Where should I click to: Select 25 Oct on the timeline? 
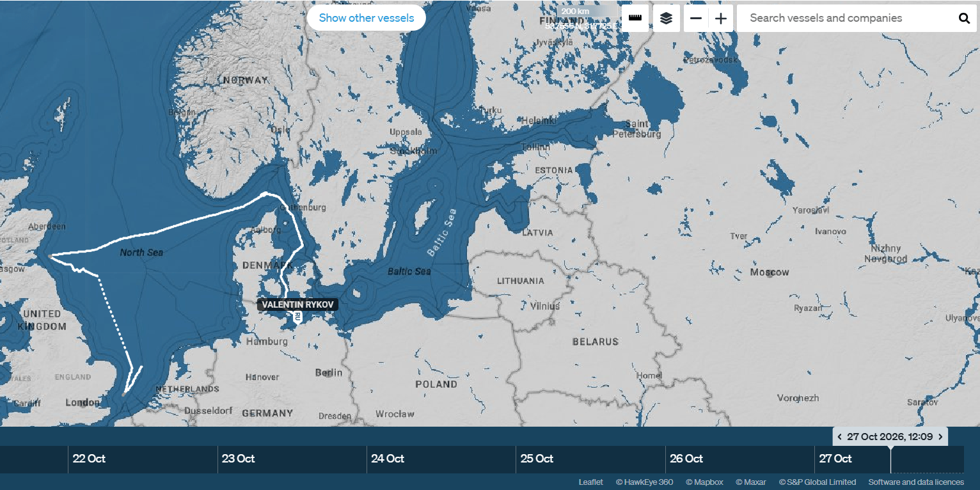click(537, 459)
